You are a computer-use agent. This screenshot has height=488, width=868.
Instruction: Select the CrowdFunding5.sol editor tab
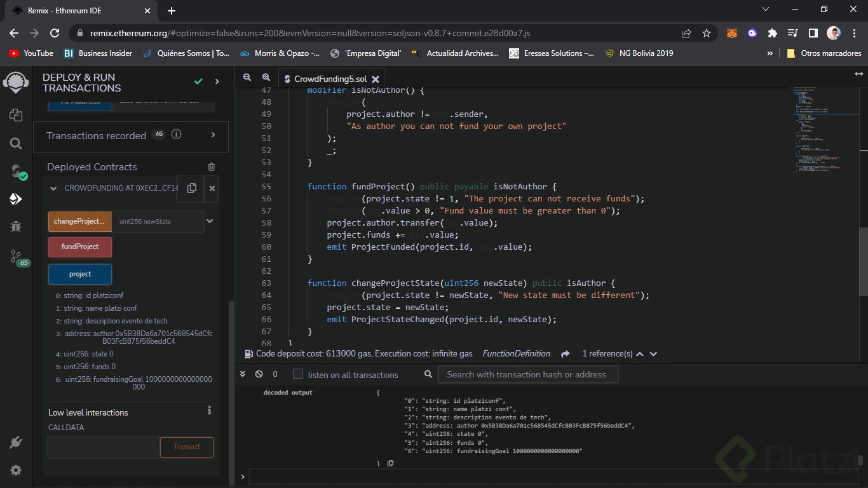(330, 79)
